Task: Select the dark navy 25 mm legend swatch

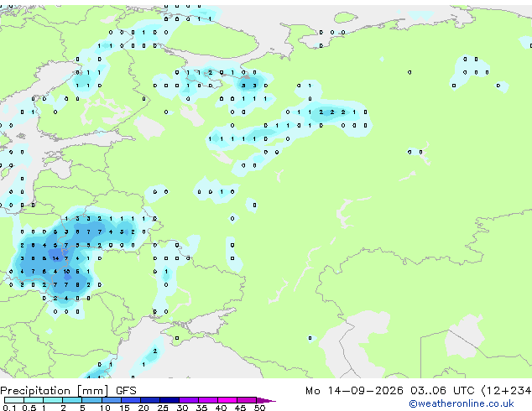Action: coord(170,400)
